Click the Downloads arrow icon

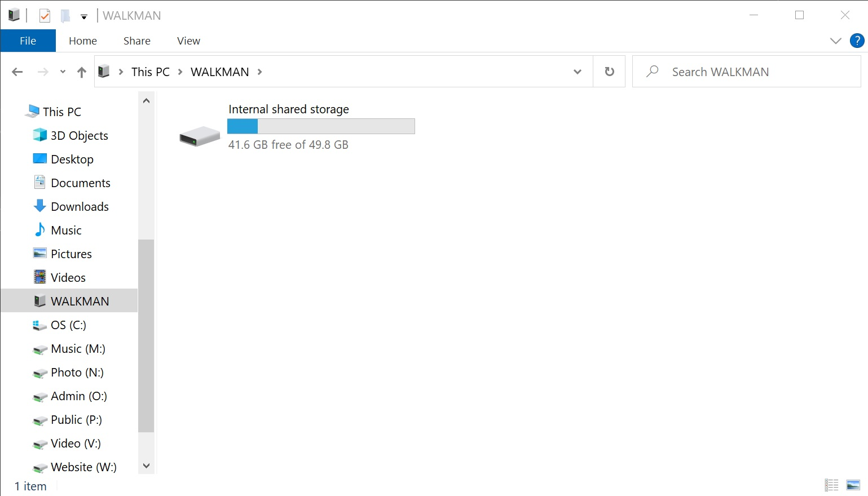coord(39,206)
